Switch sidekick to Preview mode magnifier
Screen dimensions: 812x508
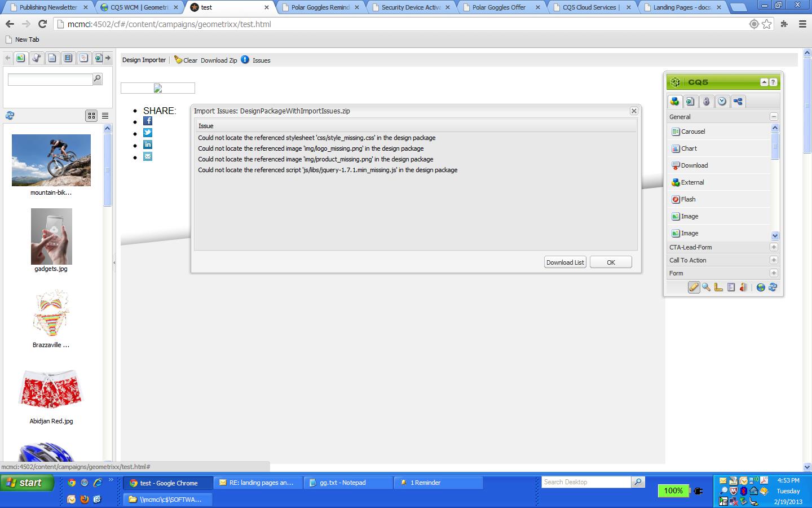(706, 287)
